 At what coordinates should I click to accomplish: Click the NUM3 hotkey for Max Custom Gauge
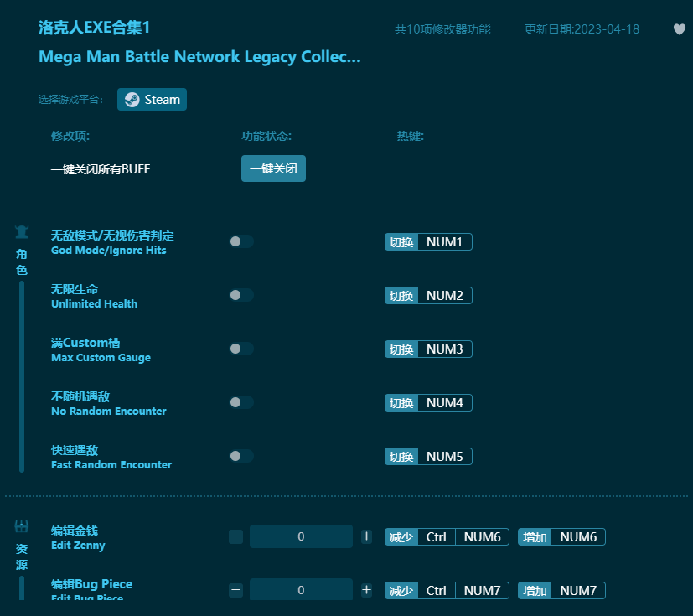point(428,349)
